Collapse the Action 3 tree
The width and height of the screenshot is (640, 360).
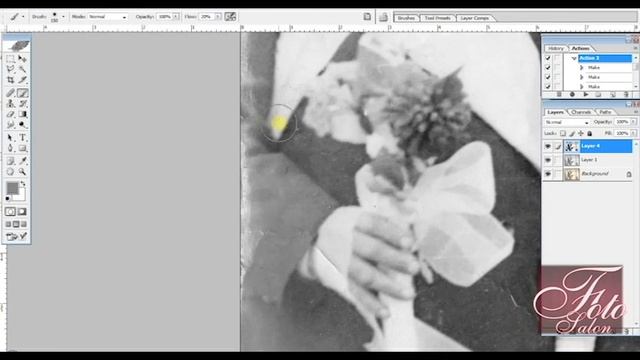574,59
